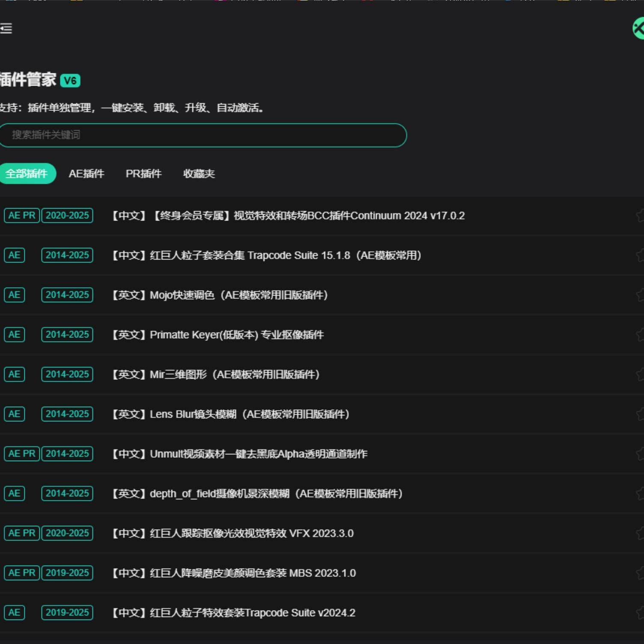Click the 2014-2025 badge on the Trapcode Suite 15.1.8 row

(x=67, y=255)
